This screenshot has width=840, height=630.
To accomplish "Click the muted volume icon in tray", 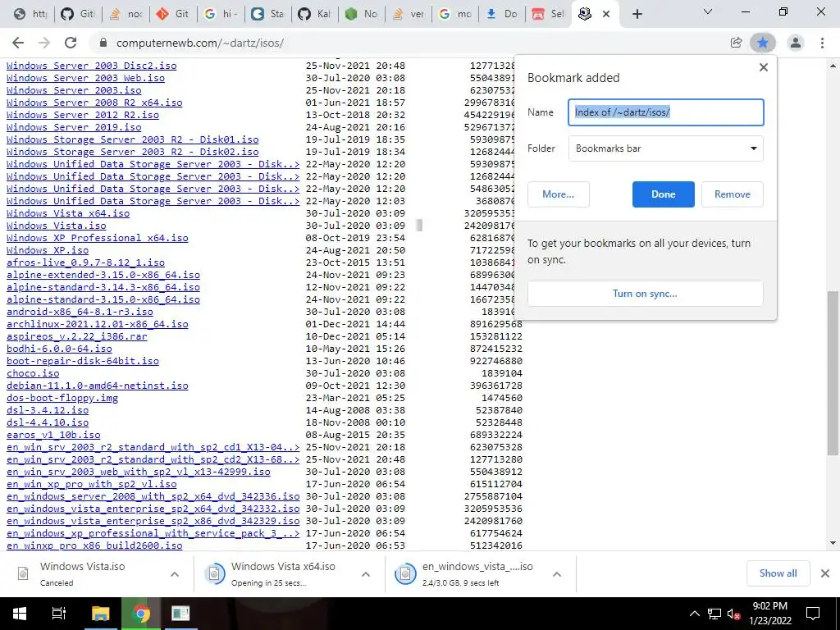I will [x=734, y=614].
